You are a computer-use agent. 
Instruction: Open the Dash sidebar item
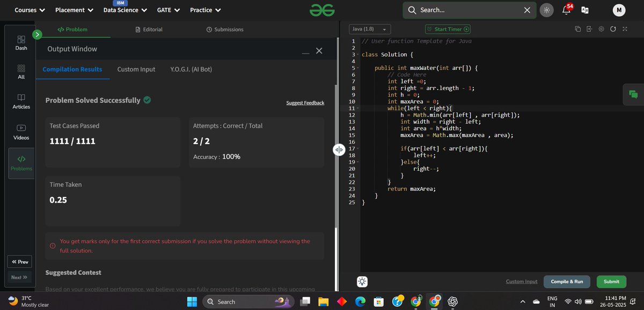(21, 43)
